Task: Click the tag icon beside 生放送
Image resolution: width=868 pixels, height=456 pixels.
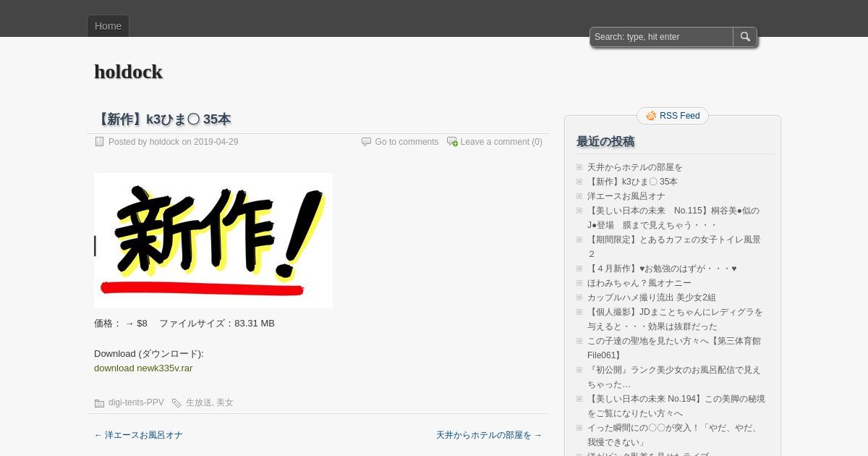Action: point(176,403)
